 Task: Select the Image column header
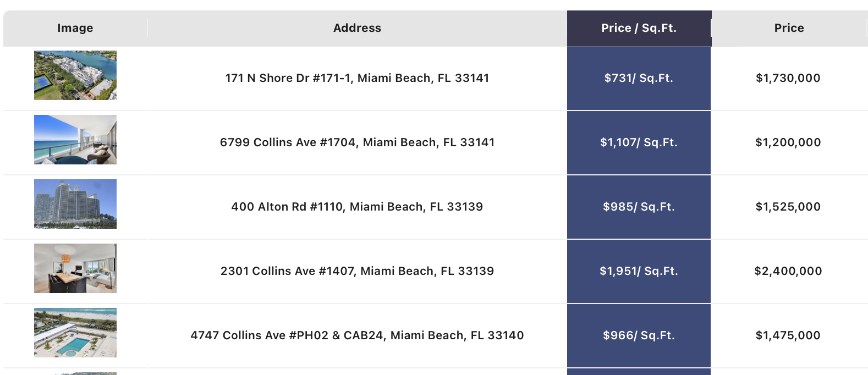[75, 28]
